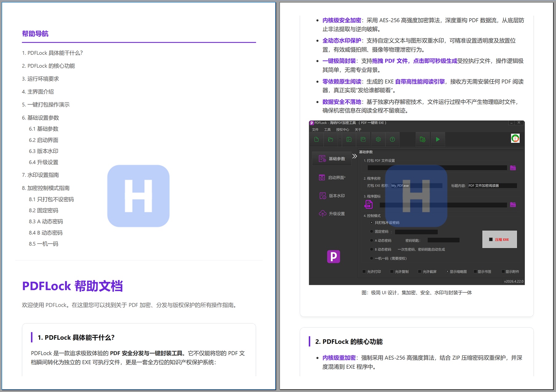556x392 pixels.
Task: Go to '7. 水印设置指南' navigation link
Action: (x=40, y=175)
